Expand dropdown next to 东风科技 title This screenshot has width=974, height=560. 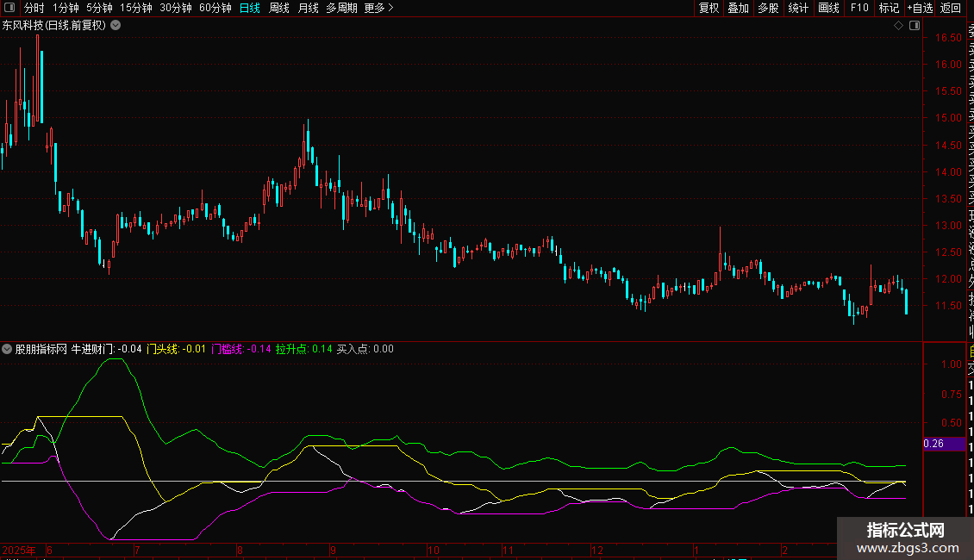tap(116, 25)
